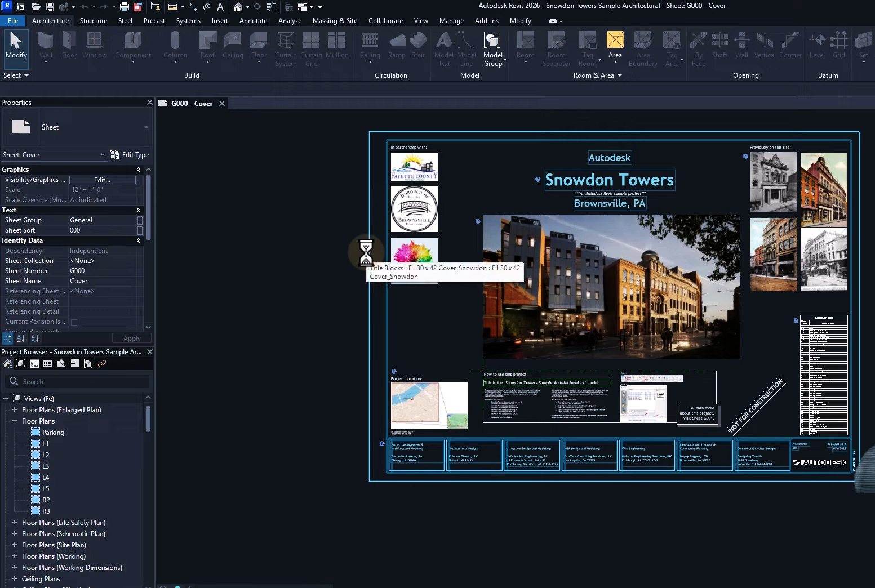Click the Save disk icon in Quick Access
875x588 pixels.
50,7
